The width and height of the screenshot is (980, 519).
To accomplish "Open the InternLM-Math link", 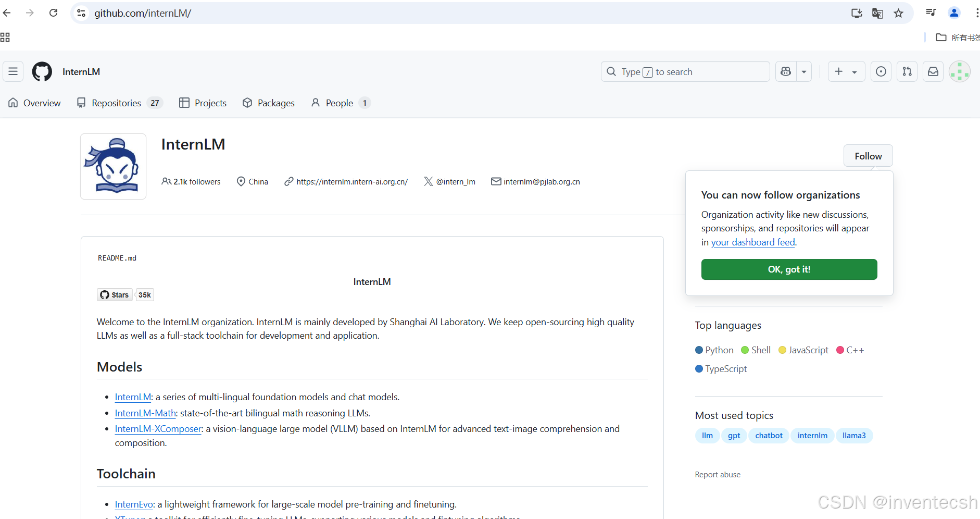I will 145,413.
